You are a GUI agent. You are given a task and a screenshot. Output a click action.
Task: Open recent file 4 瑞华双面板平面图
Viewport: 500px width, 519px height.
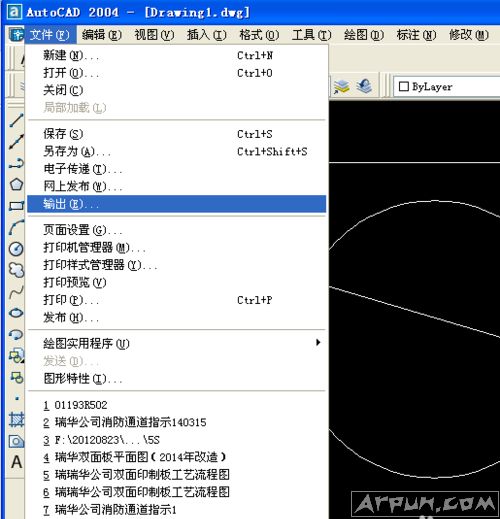click(x=177, y=457)
